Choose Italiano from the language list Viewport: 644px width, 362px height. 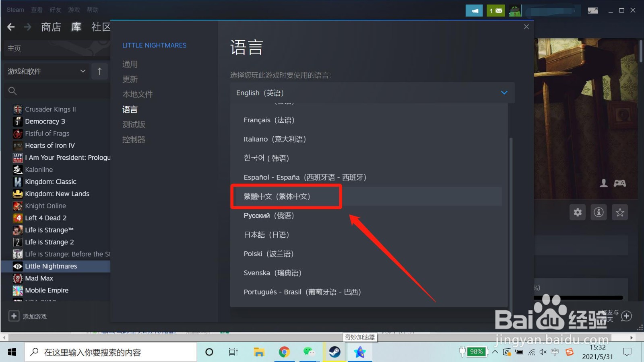click(275, 139)
